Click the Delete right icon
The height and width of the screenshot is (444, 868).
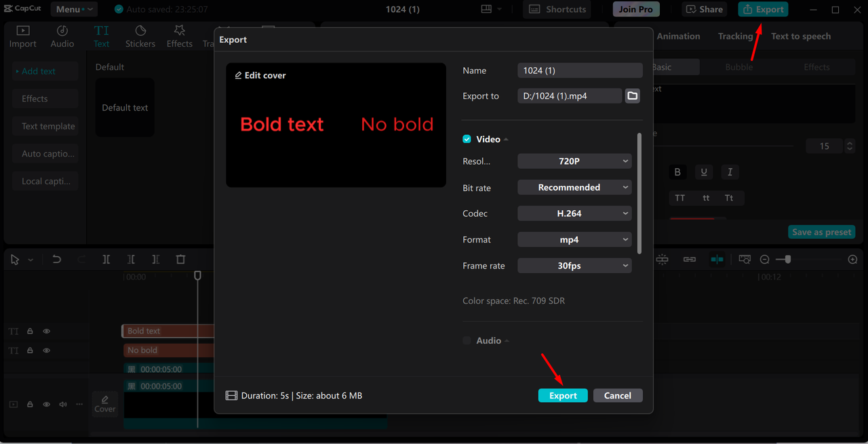point(156,260)
